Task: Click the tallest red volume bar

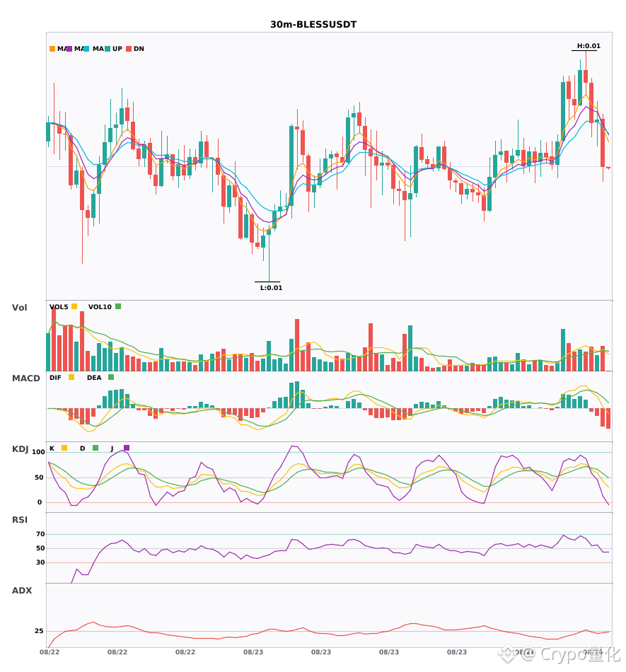Action: [x=54, y=339]
